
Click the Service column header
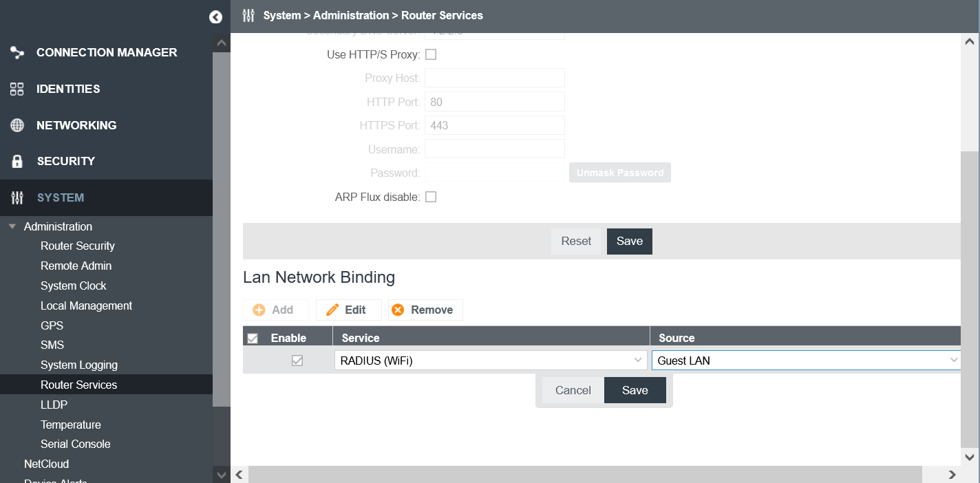pyautogui.click(x=491, y=338)
